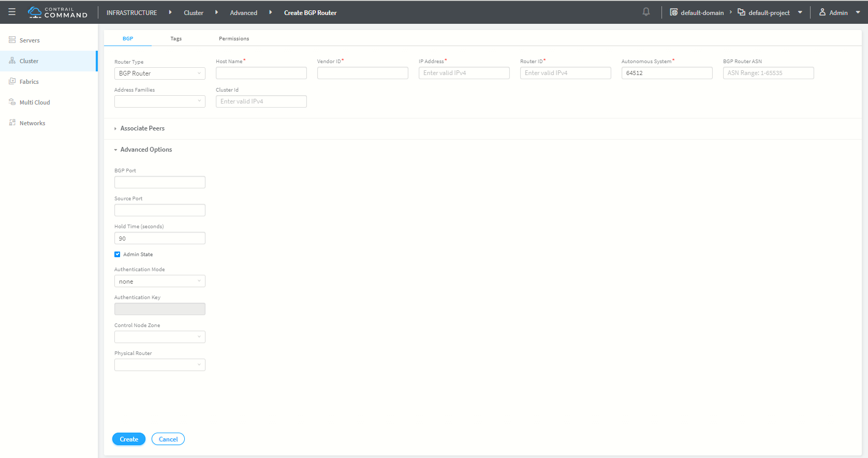The width and height of the screenshot is (868, 458).
Task: Click the BGP Port input field
Action: tap(160, 182)
